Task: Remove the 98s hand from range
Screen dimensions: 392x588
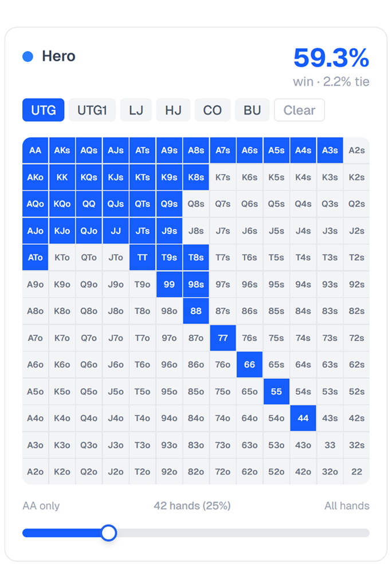Action: point(196,284)
